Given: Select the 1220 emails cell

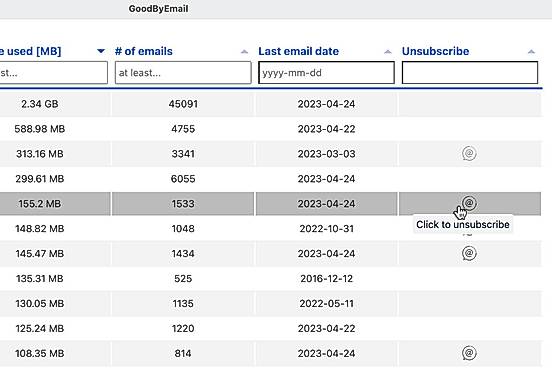Looking at the screenshot, I should click(x=183, y=329).
